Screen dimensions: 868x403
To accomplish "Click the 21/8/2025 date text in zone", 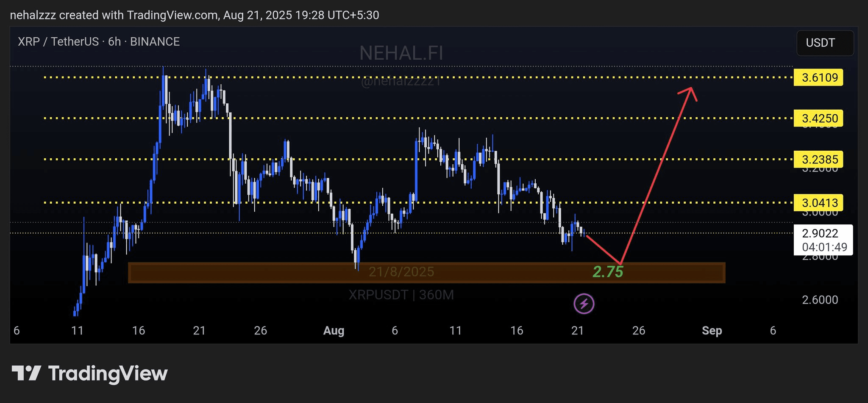I will 401,272.
